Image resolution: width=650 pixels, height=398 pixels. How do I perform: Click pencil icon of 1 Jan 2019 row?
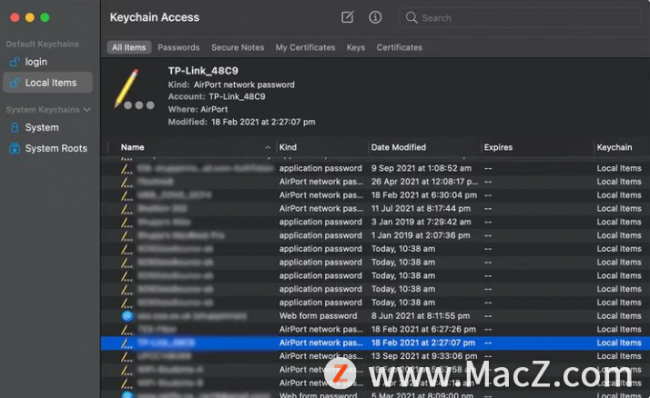coord(126,236)
